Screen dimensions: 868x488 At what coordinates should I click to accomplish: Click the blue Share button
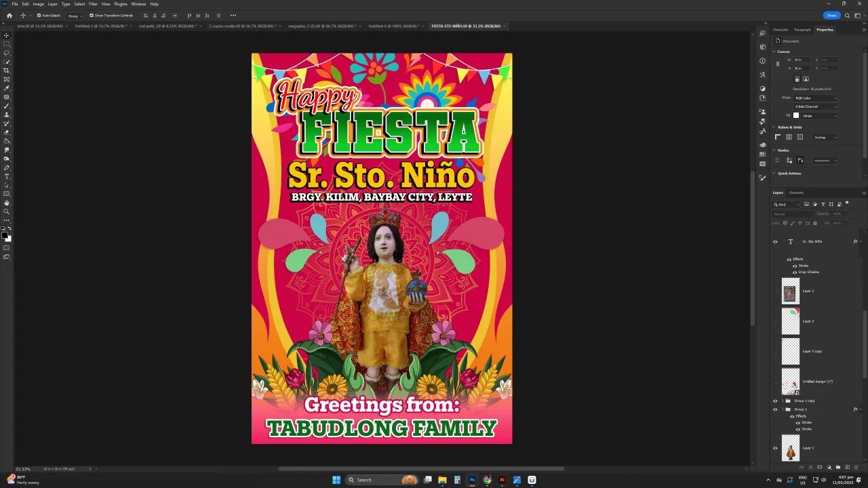tap(831, 16)
